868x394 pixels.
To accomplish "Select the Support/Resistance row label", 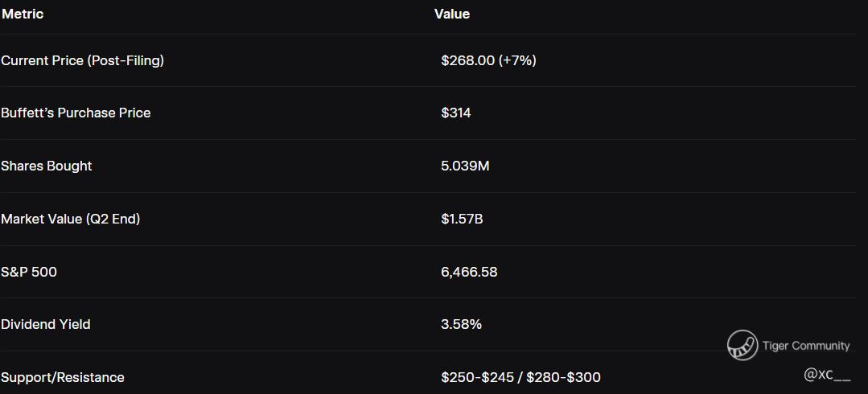I will (x=63, y=377).
